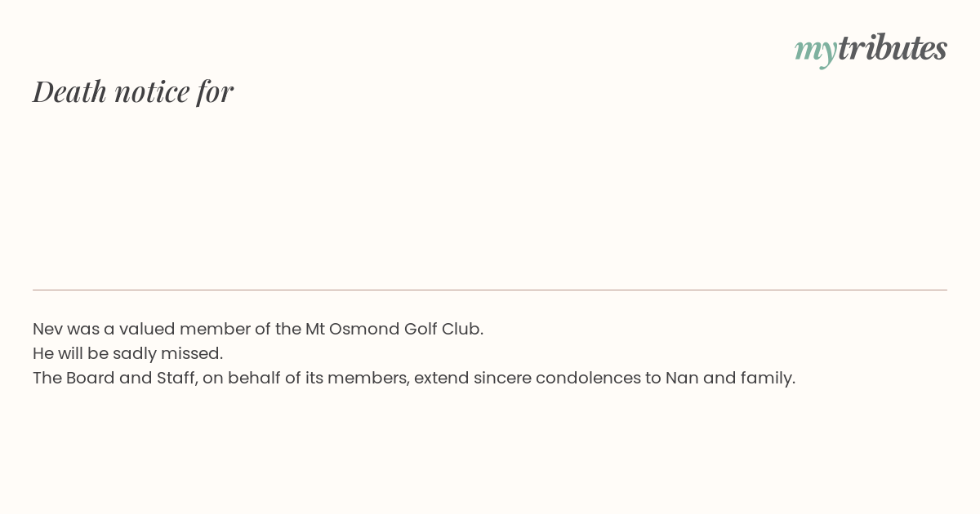This screenshot has height=514, width=980.
Task: Click the word 'for' in heading
Action: pyautogui.click(x=215, y=91)
